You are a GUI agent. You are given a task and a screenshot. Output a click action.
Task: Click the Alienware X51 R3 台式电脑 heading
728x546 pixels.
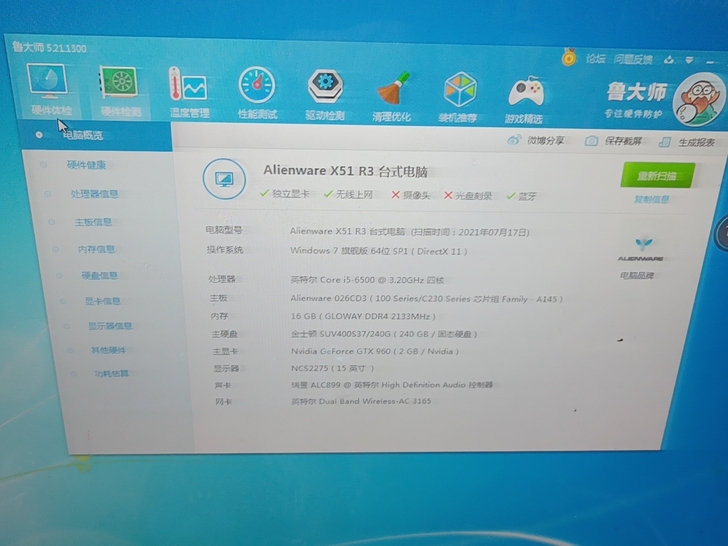click(345, 171)
